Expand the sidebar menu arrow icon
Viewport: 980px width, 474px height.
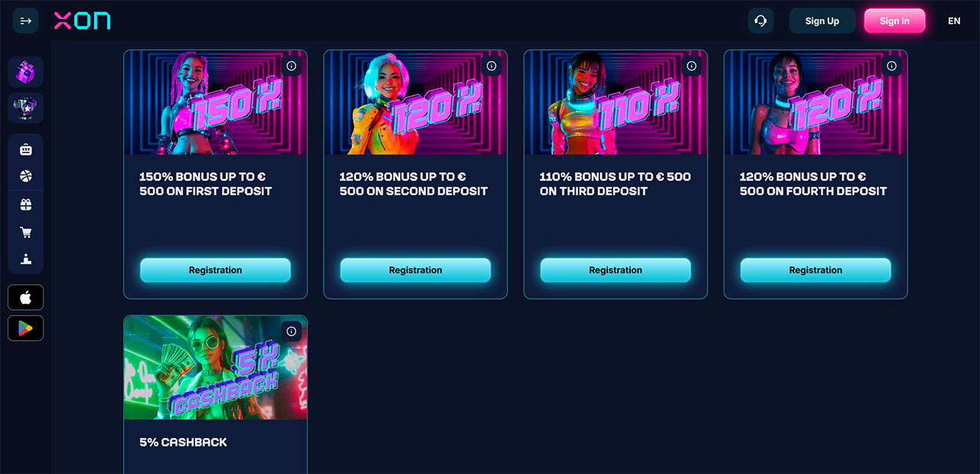[x=25, y=21]
